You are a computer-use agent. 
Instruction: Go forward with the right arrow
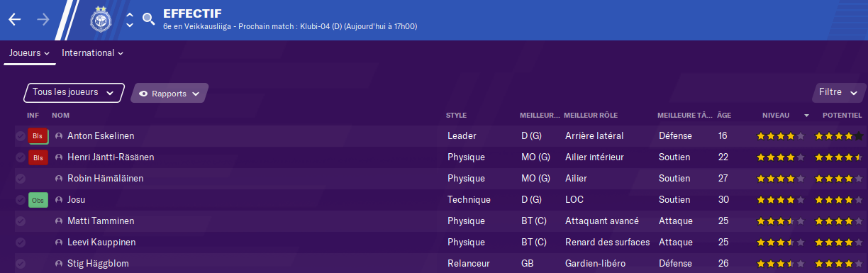tap(43, 20)
